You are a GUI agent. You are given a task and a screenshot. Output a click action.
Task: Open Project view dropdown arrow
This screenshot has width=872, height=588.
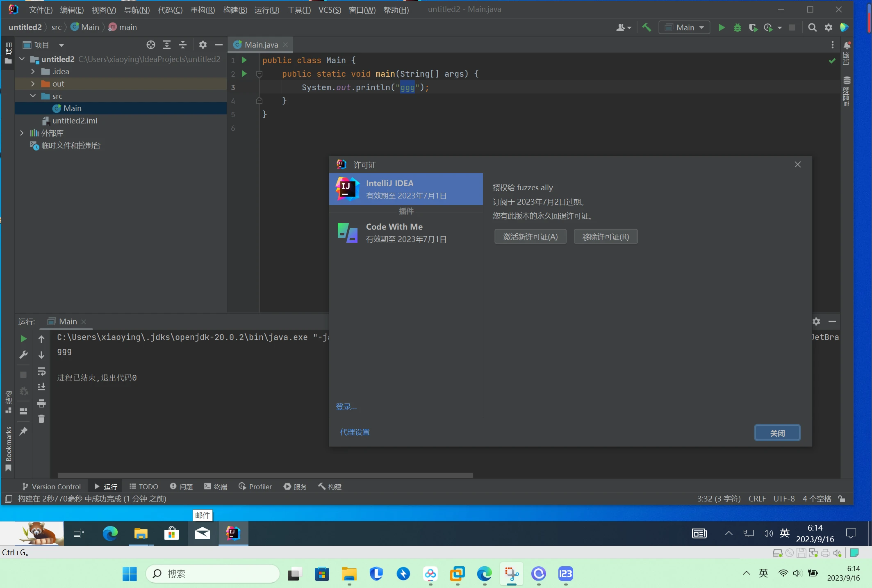point(61,45)
